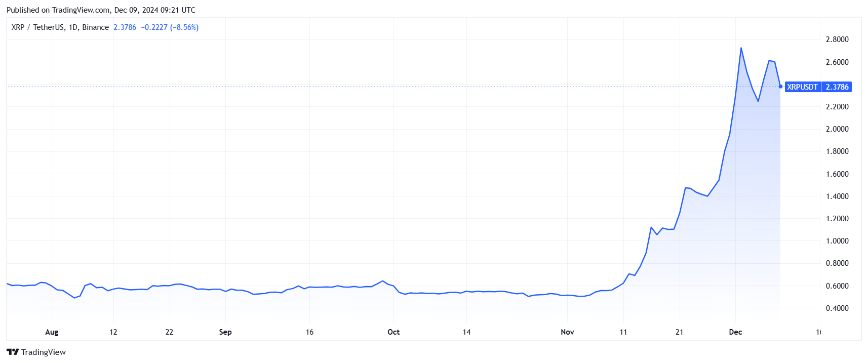
Task: Click the percent change (−8.56%)
Action: click(x=184, y=27)
